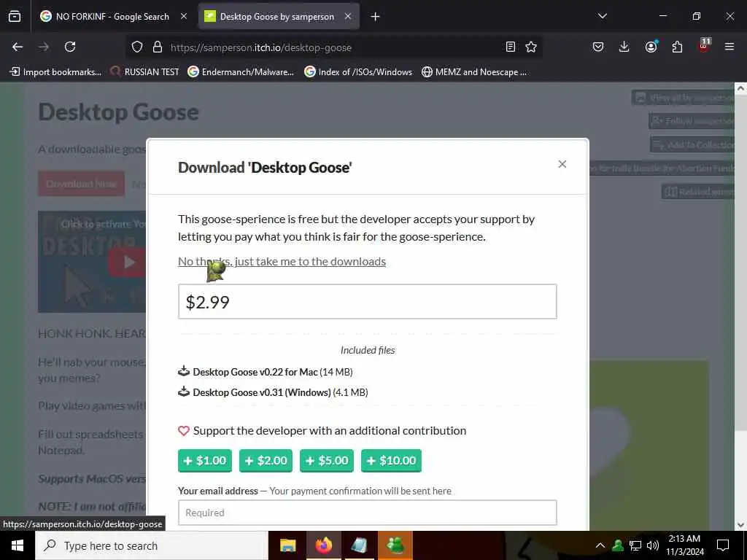Open the Windows notification center
Image resolution: width=747 pixels, height=560 pixels.
click(723, 545)
